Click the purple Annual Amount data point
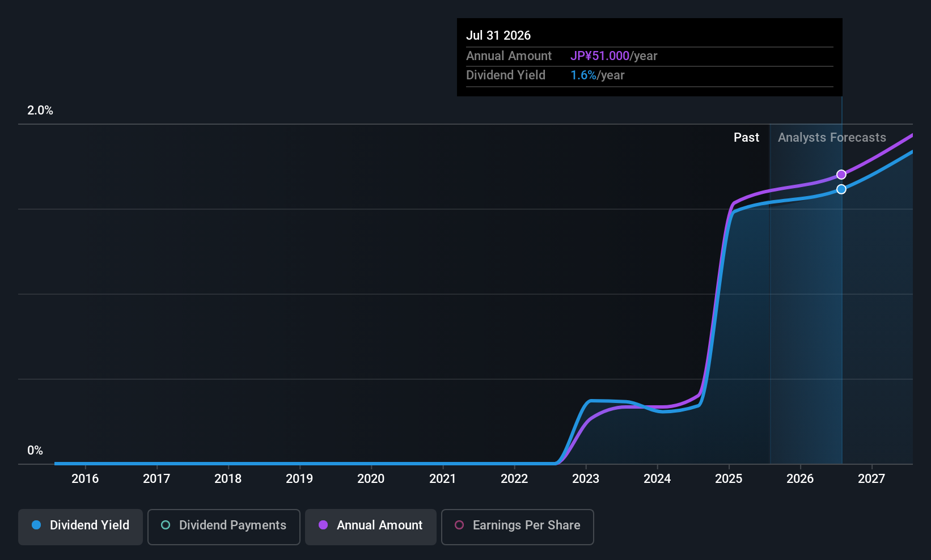The width and height of the screenshot is (931, 560). pyautogui.click(x=841, y=175)
